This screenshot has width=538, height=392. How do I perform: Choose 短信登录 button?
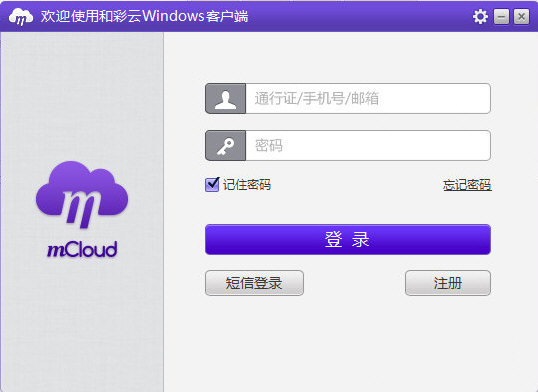[x=254, y=283]
